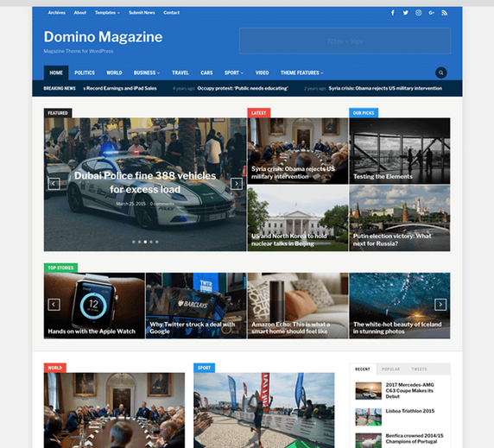Click the Our Picks section label
Image resolution: width=494 pixels, height=448 pixels.
(364, 113)
